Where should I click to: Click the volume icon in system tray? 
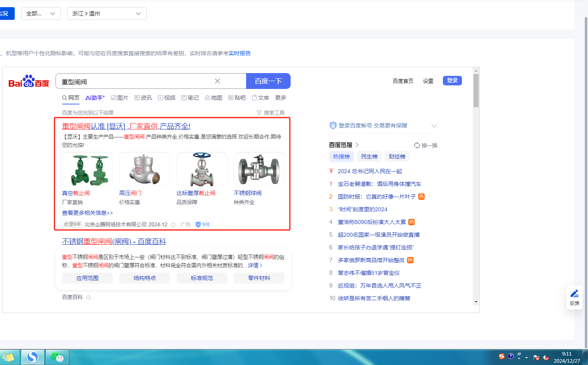pos(546,357)
